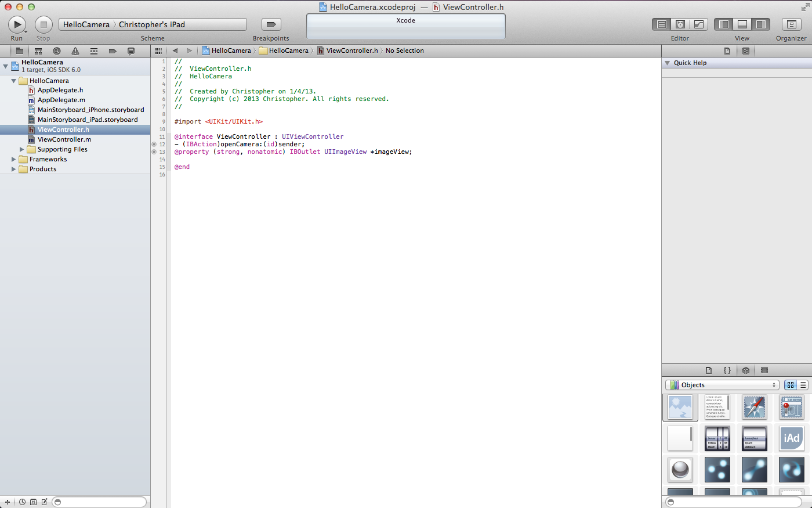The width and height of the screenshot is (812, 508).
Task: Select the Image View object
Action: pos(680,408)
